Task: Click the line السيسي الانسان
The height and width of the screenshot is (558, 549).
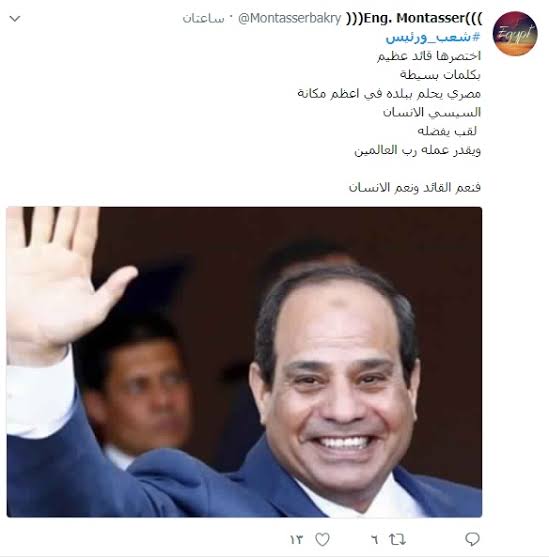Action: click(432, 112)
